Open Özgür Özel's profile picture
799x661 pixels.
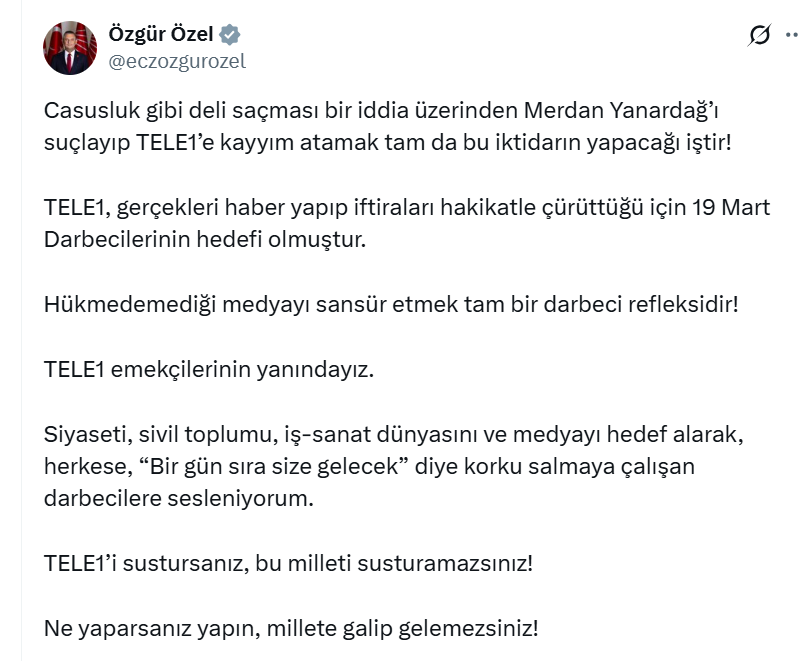coord(69,47)
